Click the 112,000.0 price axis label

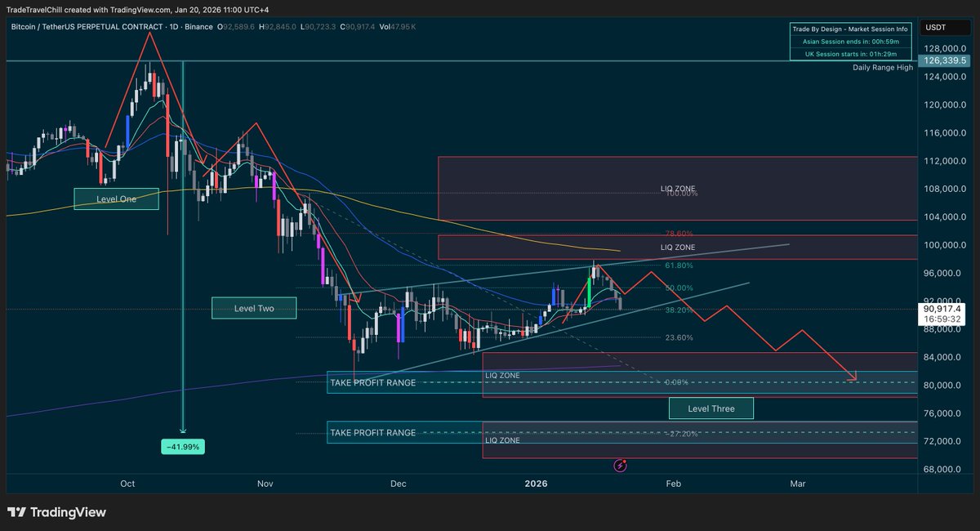943,161
